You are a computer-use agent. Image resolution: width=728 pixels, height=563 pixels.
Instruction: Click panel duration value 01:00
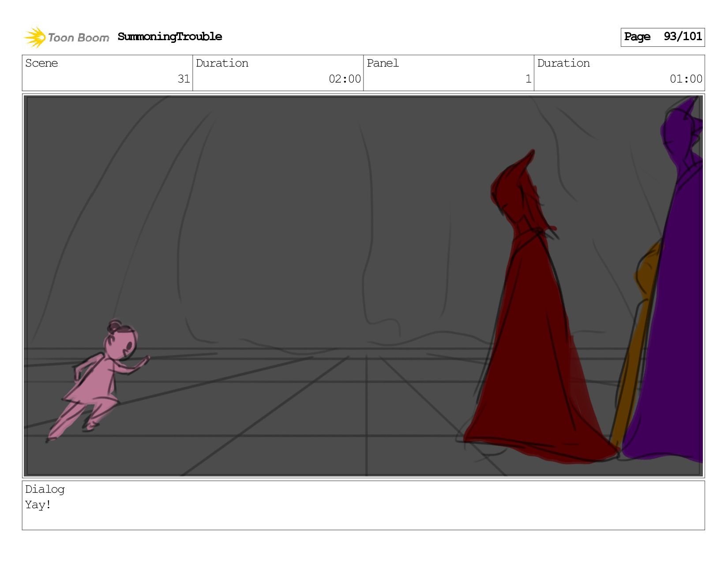pyautogui.click(x=686, y=79)
